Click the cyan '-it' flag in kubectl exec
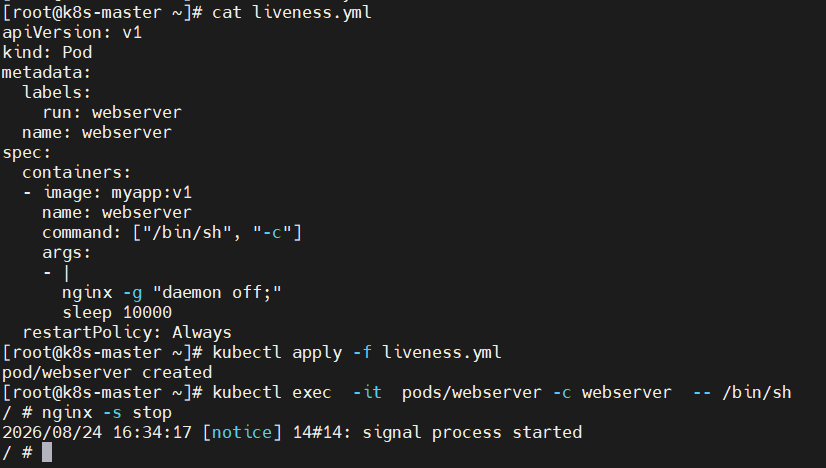 click(x=367, y=393)
